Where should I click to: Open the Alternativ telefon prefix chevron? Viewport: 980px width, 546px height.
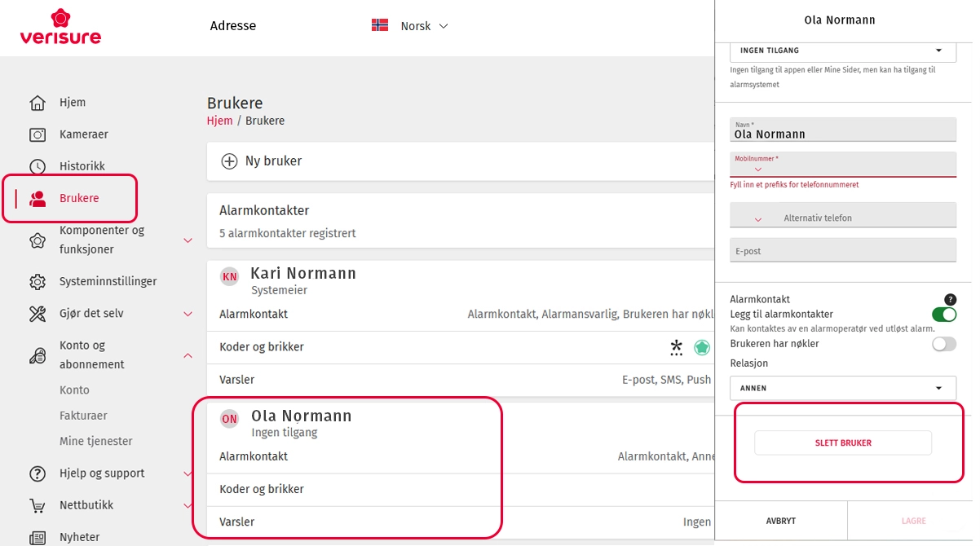pos(757,219)
